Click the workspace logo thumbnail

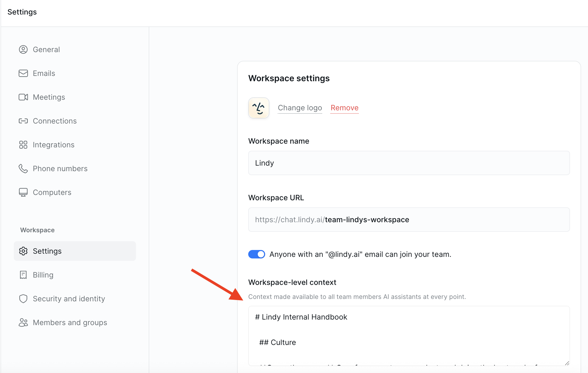pyautogui.click(x=259, y=108)
